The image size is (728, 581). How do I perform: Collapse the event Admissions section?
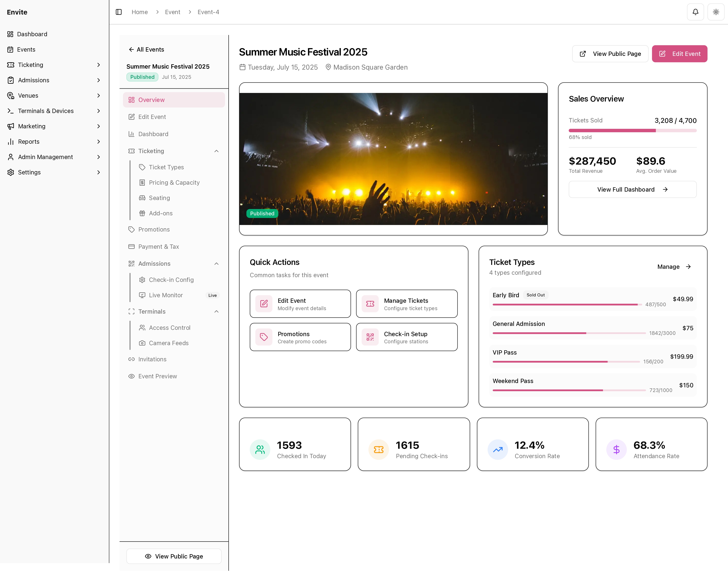point(216,264)
